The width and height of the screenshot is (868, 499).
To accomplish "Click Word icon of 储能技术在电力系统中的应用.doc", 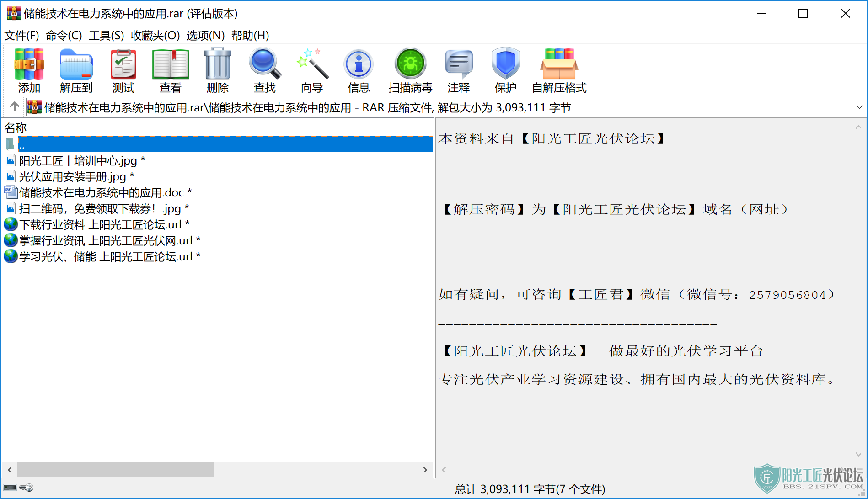I will coord(11,192).
